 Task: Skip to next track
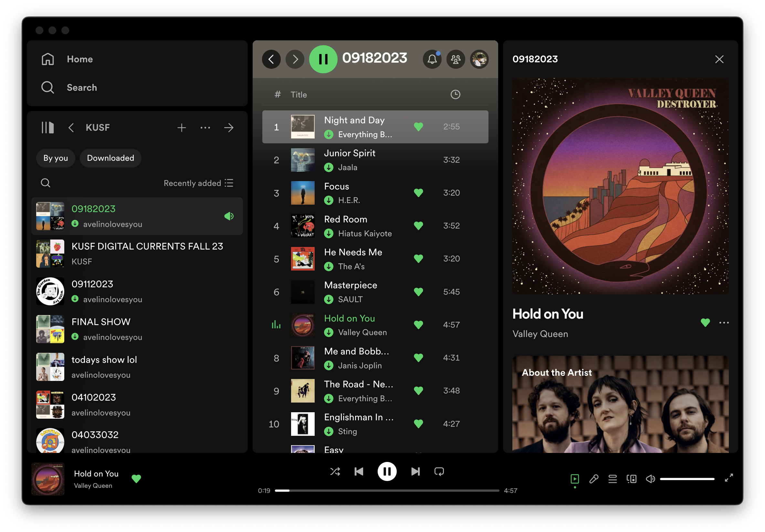coord(415,471)
